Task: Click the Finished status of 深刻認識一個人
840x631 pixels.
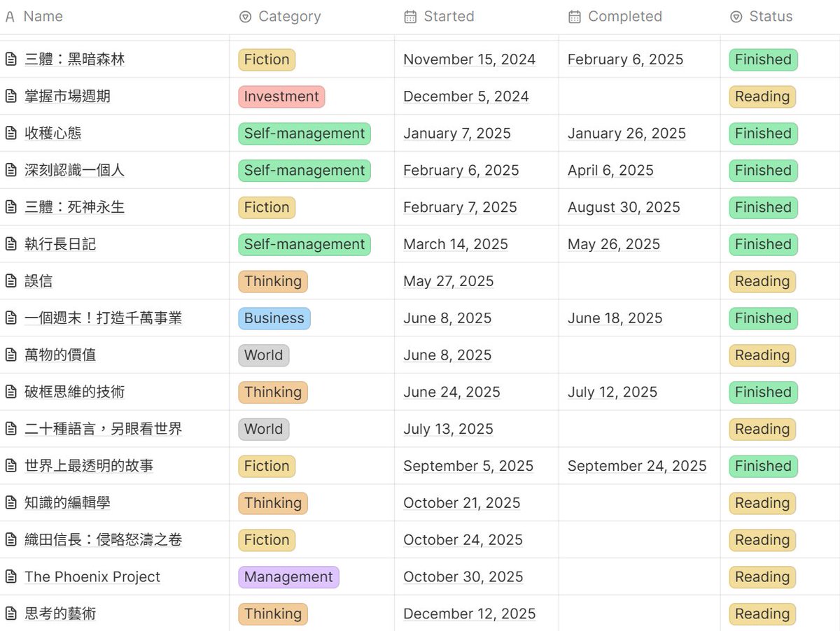Action: [x=763, y=171]
